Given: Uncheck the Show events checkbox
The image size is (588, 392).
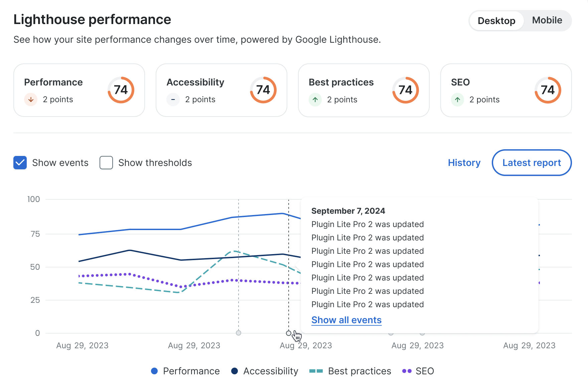Looking at the screenshot, I should tap(20, 163).
